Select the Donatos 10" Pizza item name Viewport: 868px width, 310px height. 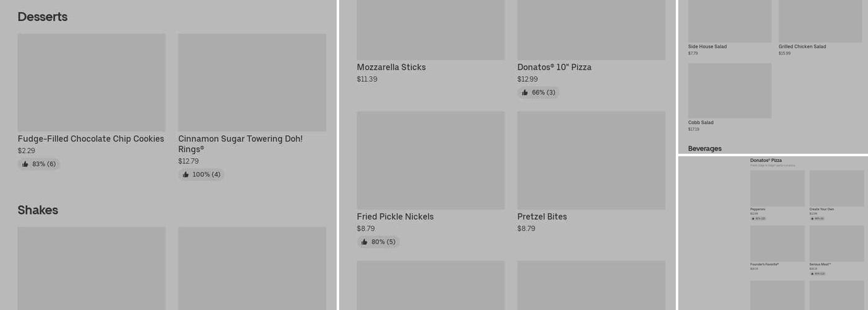click(554, 68)
